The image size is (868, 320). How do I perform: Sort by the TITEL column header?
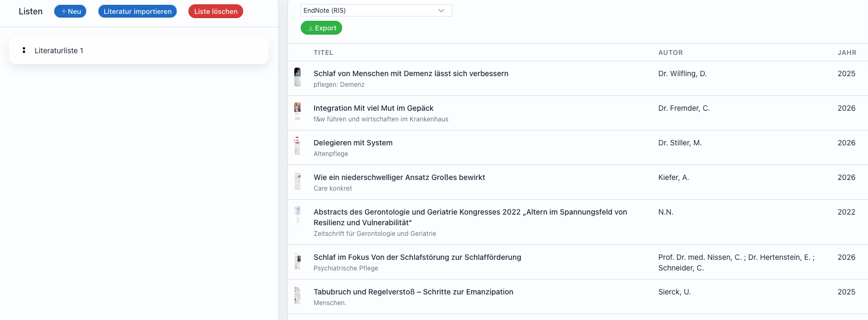323,53
